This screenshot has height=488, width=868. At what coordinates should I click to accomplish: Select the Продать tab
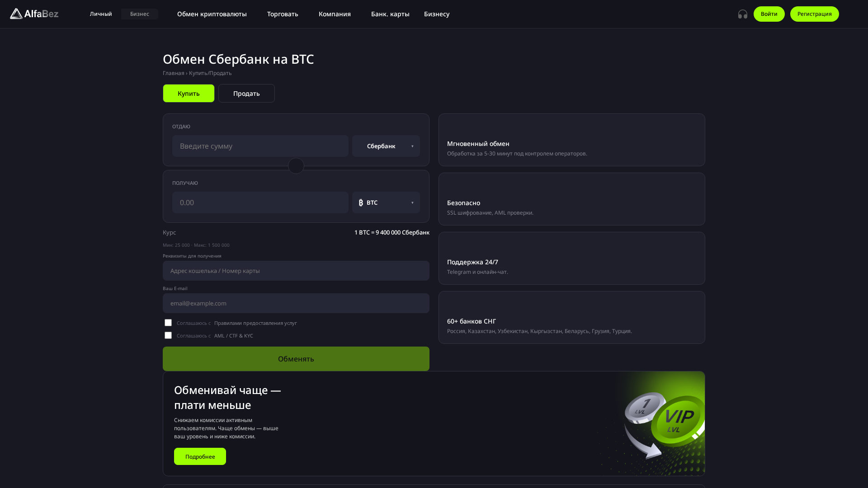coord(246,94)
